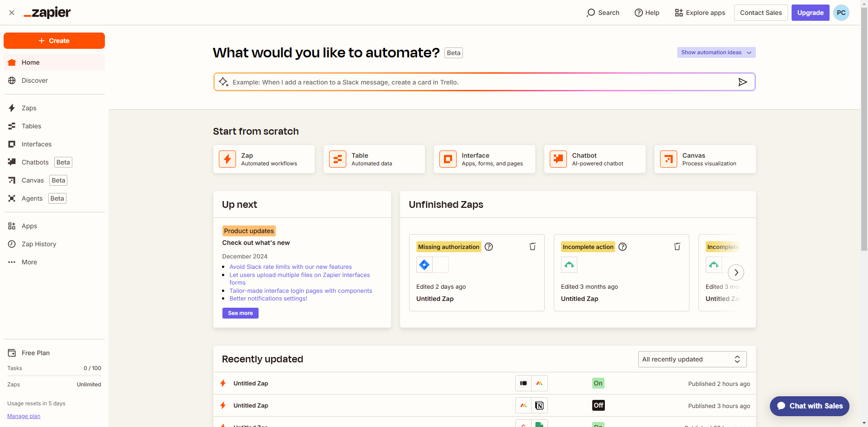Toggle the first recently updated Zap to Off
868x427 pixels.
(598, 383)
